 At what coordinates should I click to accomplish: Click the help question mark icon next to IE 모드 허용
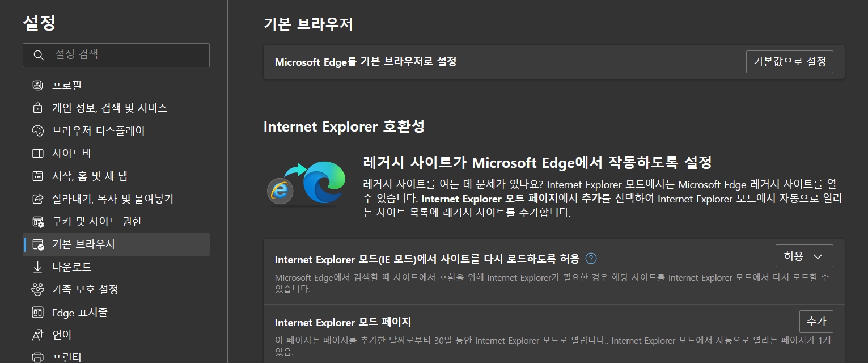point(591,259)
